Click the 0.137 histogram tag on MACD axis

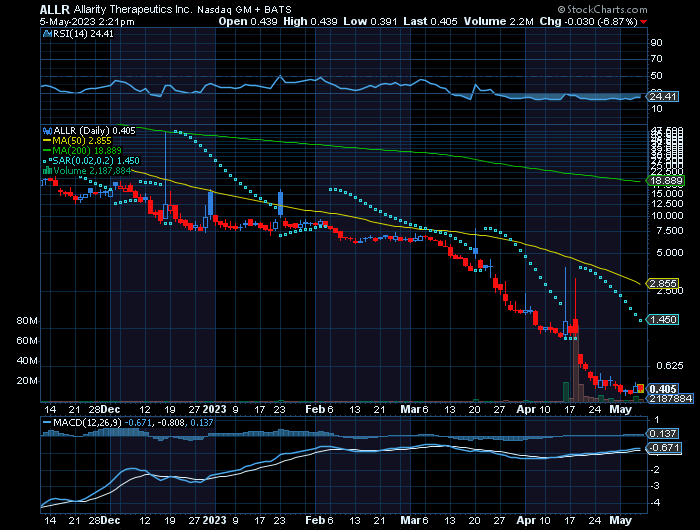pos(663,434)
